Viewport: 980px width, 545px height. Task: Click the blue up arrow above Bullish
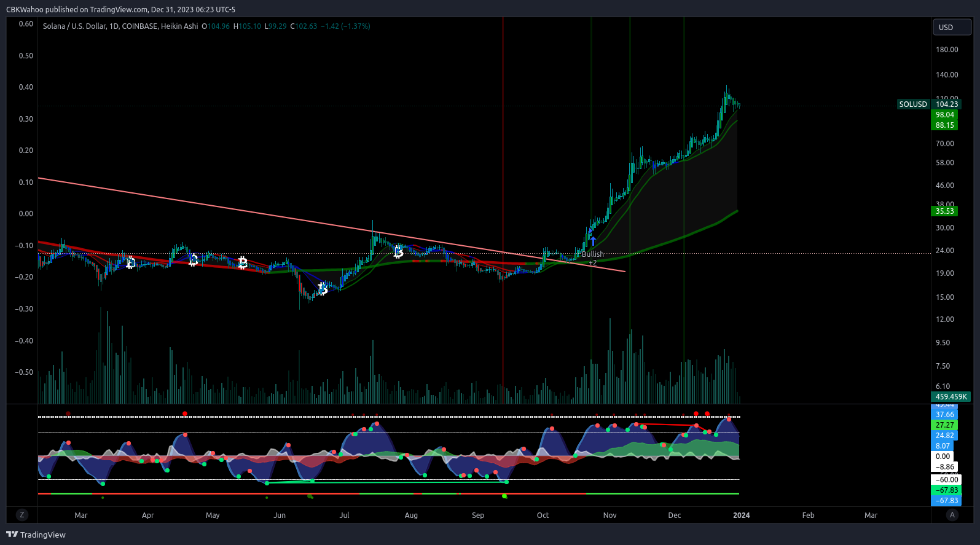point(593,241)
